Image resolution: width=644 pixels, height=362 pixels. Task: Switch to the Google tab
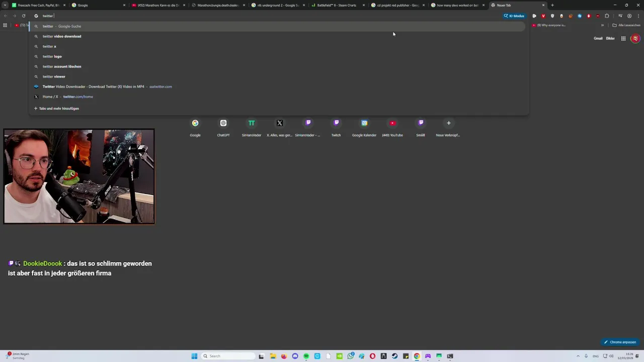coord(99,5)
